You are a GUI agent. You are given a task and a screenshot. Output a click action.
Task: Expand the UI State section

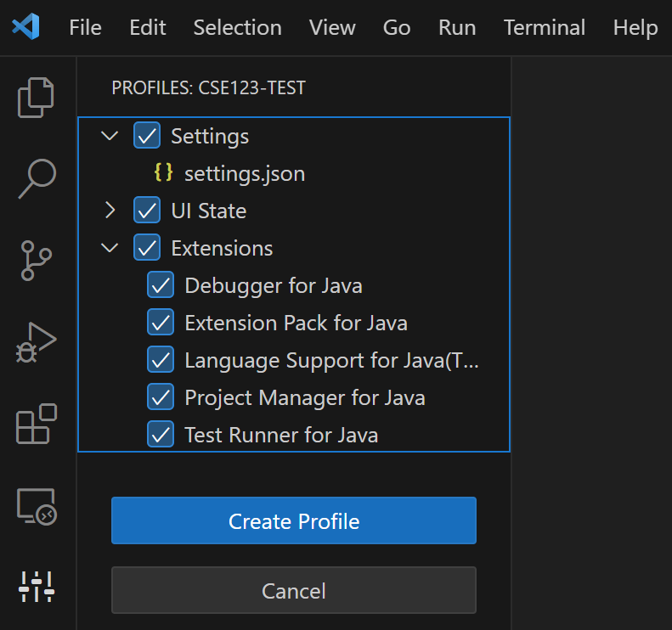click(x=110, y=211)
